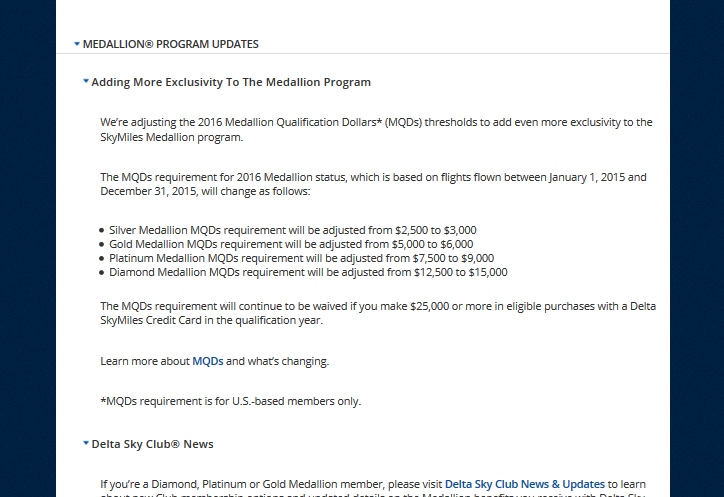Toggle arrow beside Delta Sky Club News
Image resolution: width=724 pixels, height=497 pixels.
coord(86,443)
